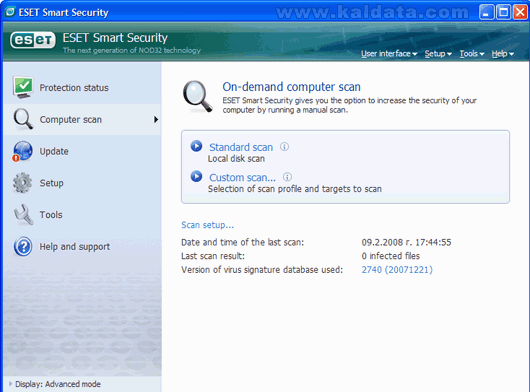Image resolution: width=530 pixels, height=392 pixels.
Task: Click the '0 infected files' result text
Action: [x=391, y=256]
